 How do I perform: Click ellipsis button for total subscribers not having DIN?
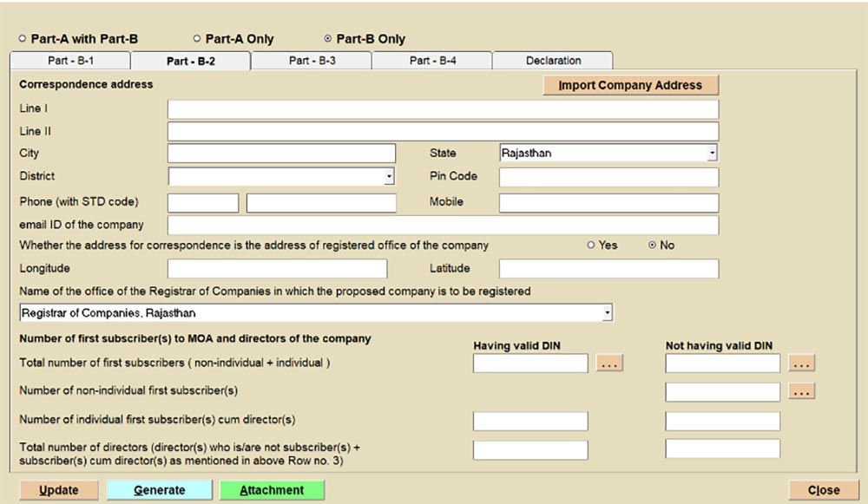click(x=802, y=363)
